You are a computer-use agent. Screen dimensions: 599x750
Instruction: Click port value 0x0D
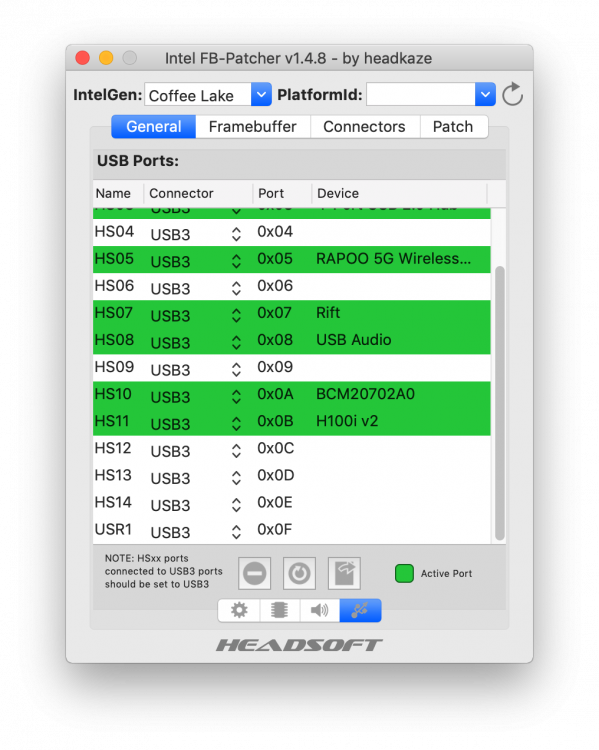click(x=276, y=475)
